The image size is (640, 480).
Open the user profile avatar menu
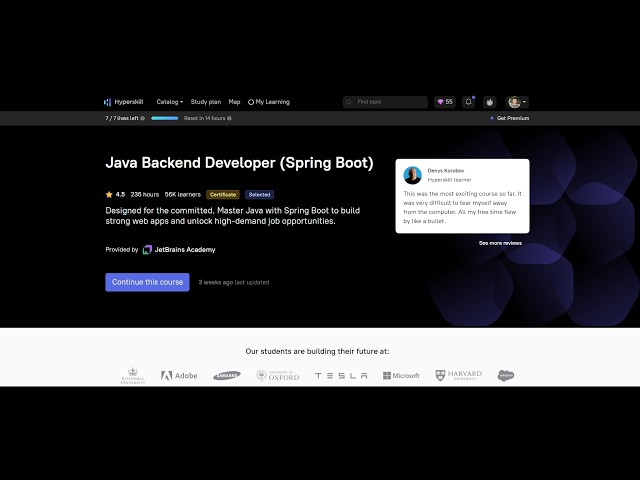click(518, 102)
